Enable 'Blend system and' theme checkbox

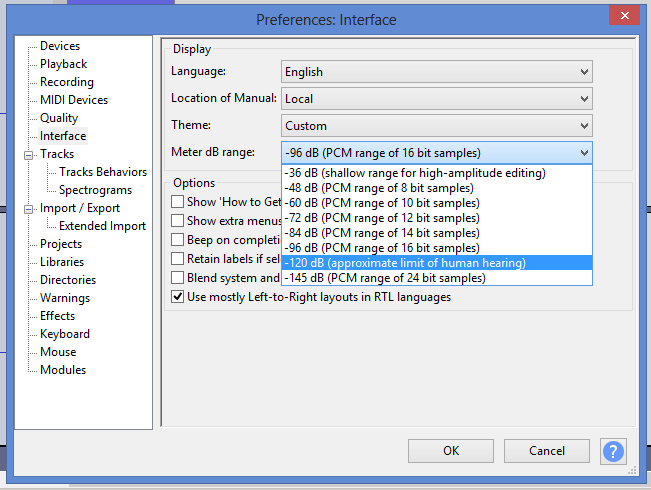[x=178, y=277]
